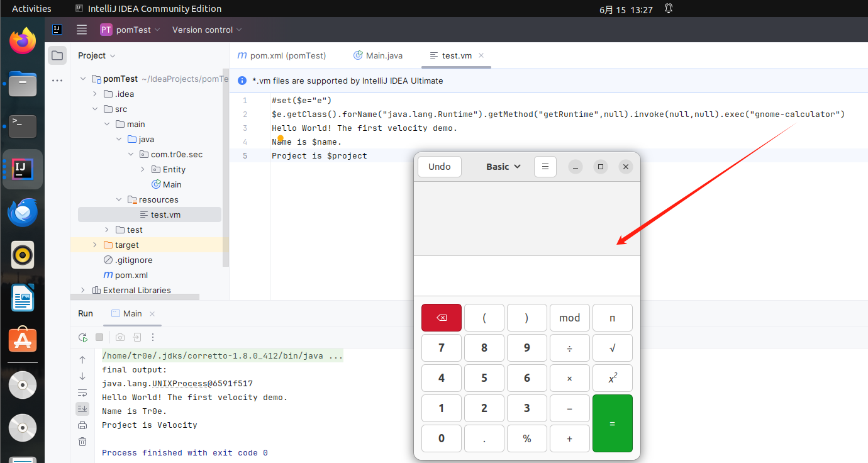Open Run toolbar more options ellipsis
This screenshot has height=463, width=868.
tap(153, 337)
